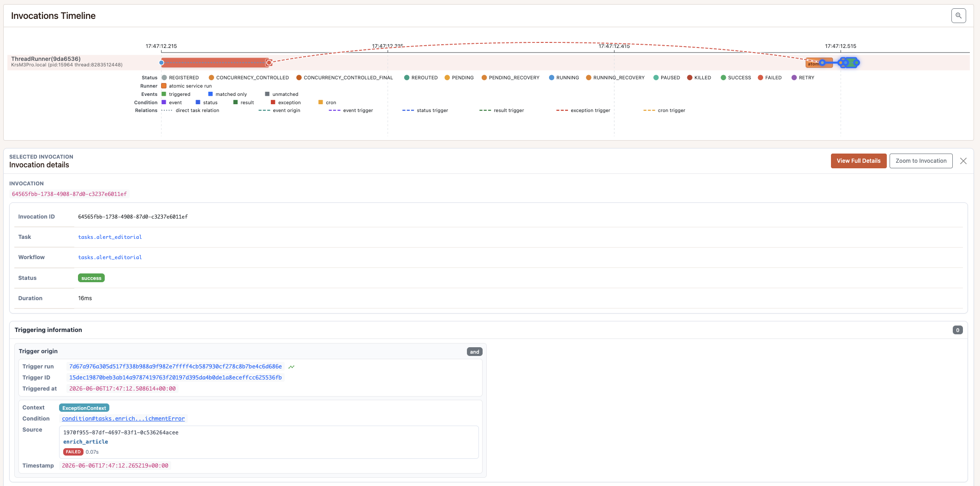This screenshot has height=486, width=980.
Task: Click PAUSED legend dot
Action: coord(656,77)
